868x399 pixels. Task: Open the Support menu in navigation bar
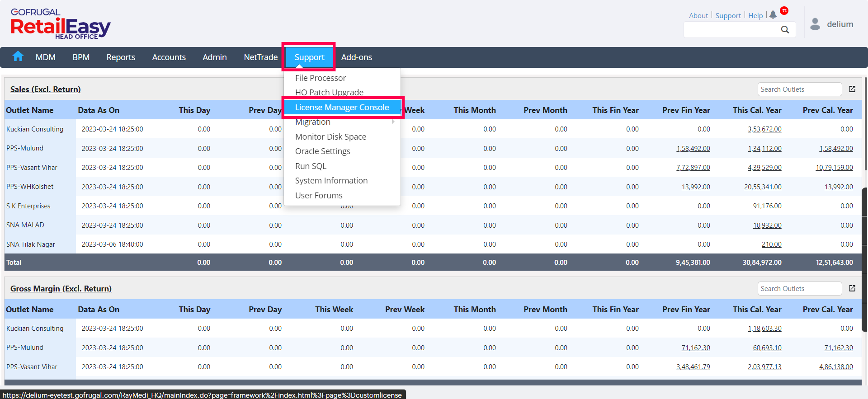(x=310, y=57)
